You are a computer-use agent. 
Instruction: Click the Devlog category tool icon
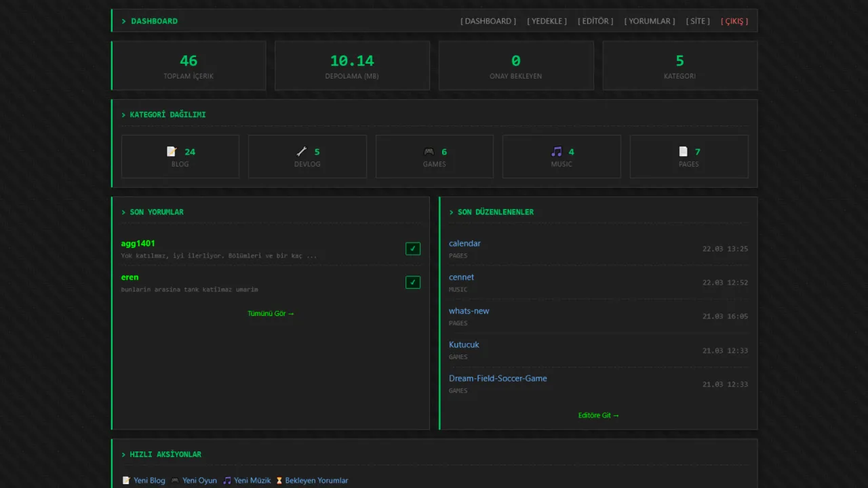tap(302, 152)
